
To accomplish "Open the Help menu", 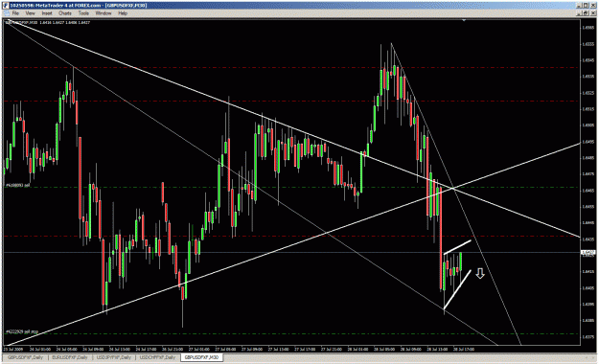I will point(123,13).
